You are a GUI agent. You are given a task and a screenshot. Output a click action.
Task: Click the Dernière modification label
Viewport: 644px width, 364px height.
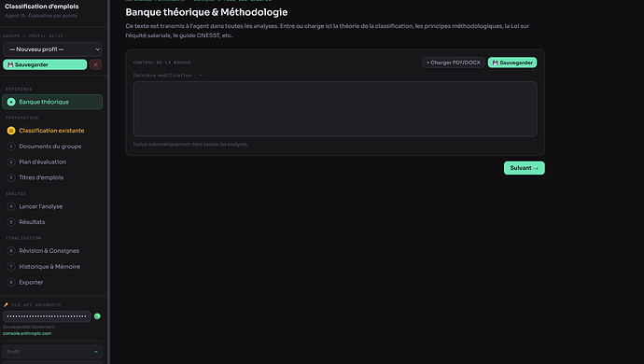coord(168,76)
